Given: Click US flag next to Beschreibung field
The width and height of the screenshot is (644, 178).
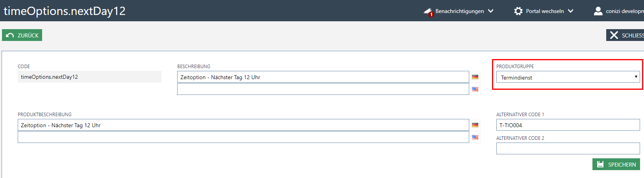Looking at the screenshot, I should 475,89.
